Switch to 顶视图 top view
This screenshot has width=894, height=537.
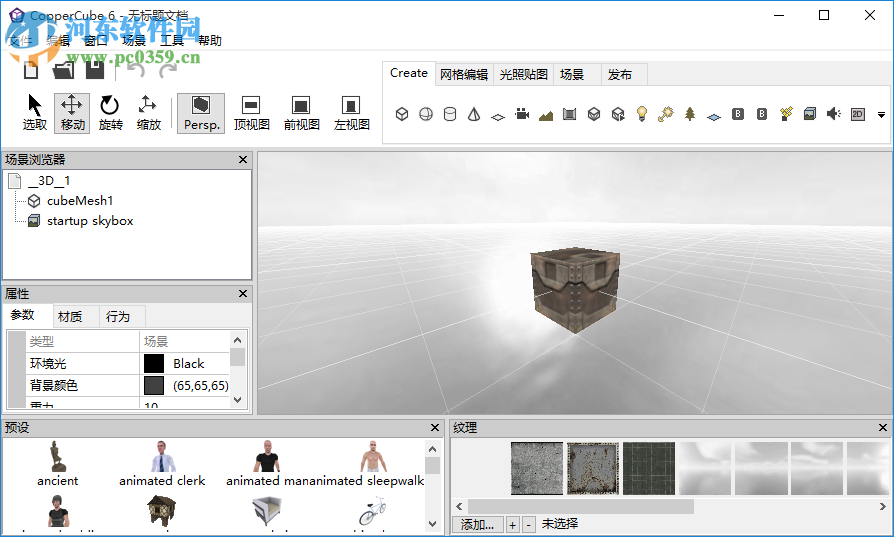click(x=251, y=113)
